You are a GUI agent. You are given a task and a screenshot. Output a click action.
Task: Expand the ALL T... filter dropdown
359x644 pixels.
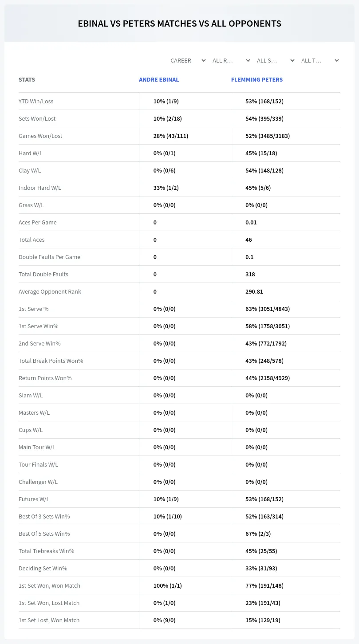(320, 60)
